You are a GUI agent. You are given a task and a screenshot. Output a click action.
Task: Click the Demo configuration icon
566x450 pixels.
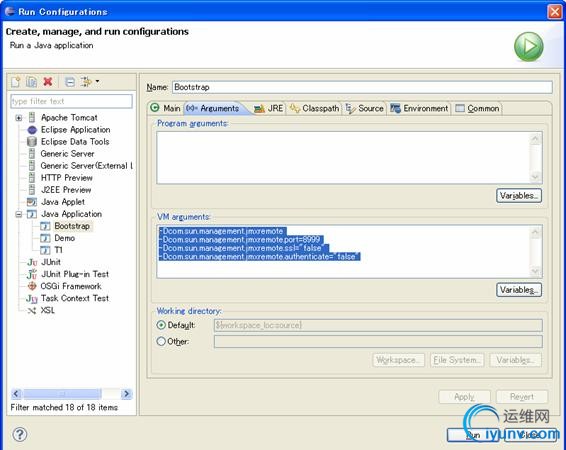[45, 238]
